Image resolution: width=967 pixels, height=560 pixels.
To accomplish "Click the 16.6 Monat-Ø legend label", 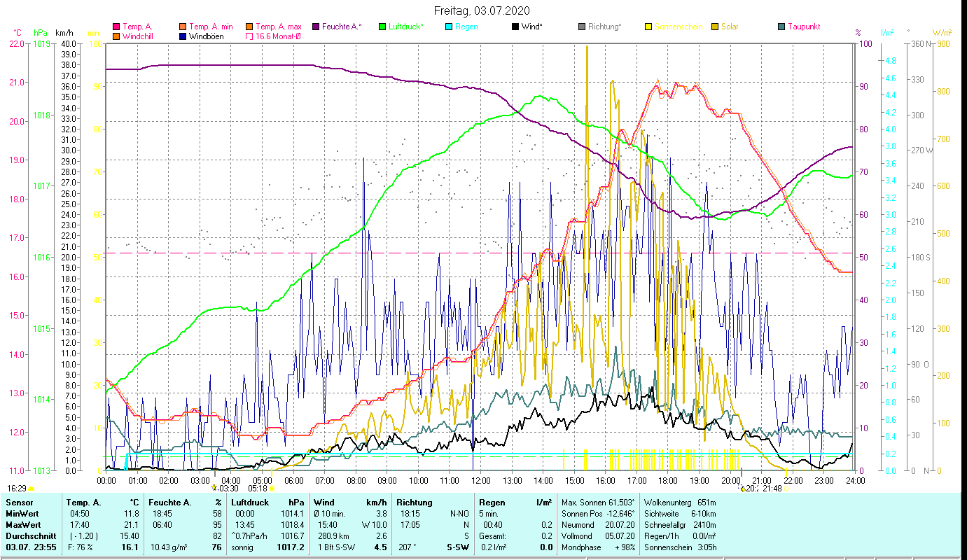I will tap(279, 36).
